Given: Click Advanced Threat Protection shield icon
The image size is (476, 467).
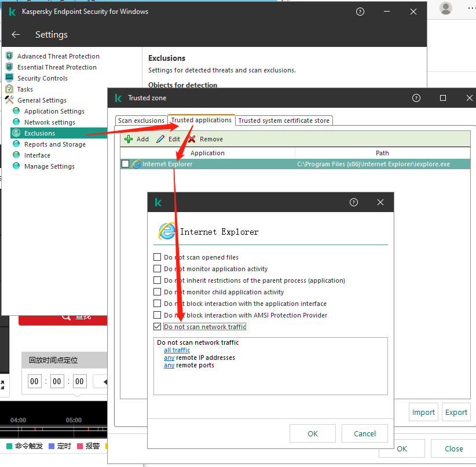Looking at the screenshot, I should tap(9, 56).
